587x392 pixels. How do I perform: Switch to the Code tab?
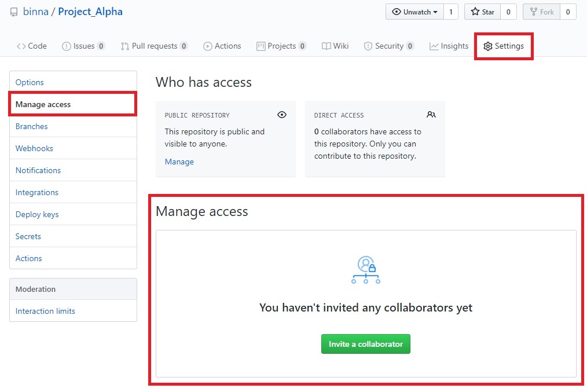point(32,46)
